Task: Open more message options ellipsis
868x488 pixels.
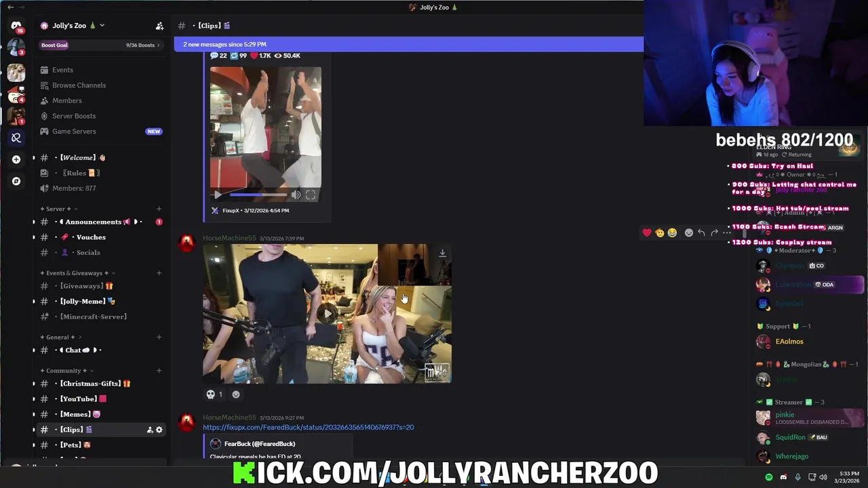Action: [727, 232]
